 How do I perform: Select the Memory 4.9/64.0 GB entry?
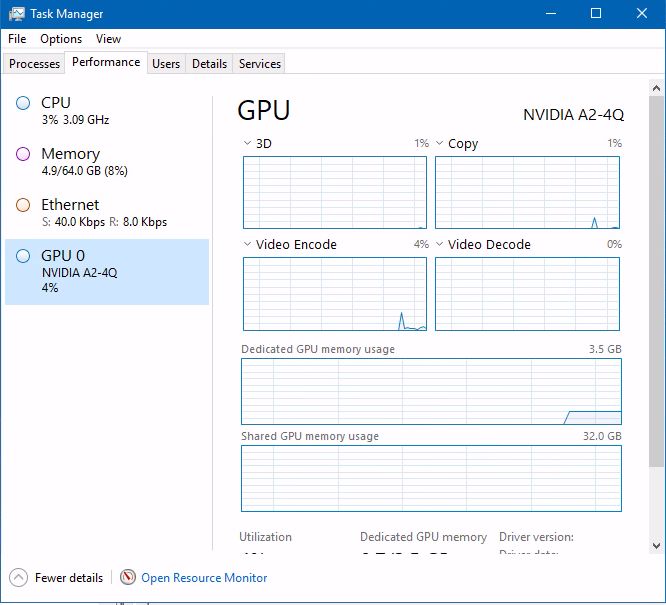(107, 161)
